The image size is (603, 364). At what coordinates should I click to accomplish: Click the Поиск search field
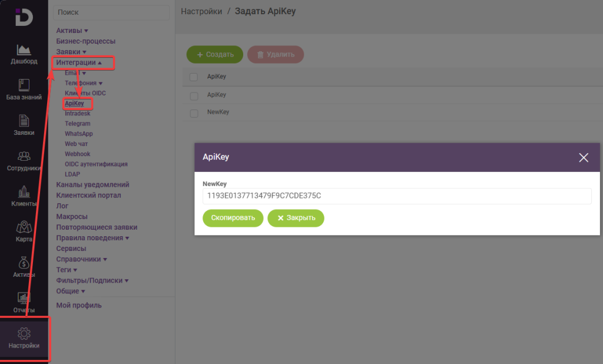tap(111, 12)
